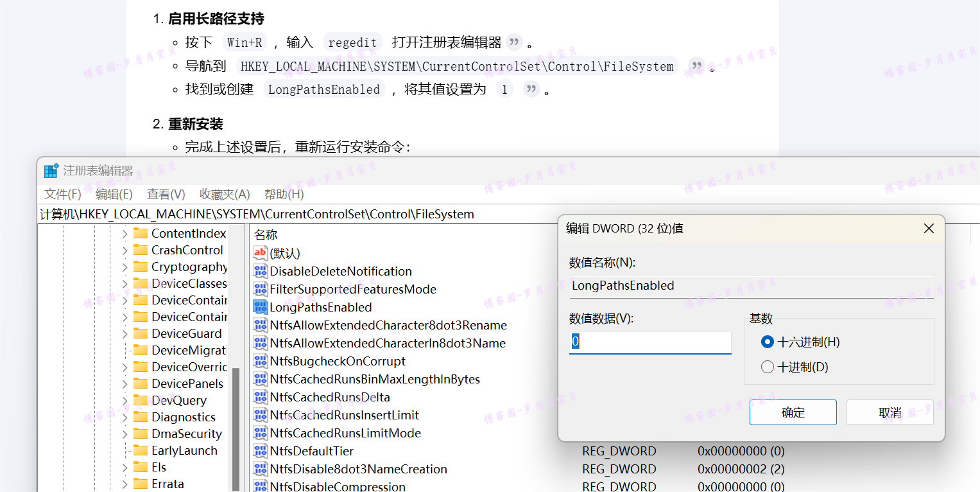Click the NtfsDisableCompression value icon
The height and width of the screenshot is (492, 980).
[x=260, y=486]
